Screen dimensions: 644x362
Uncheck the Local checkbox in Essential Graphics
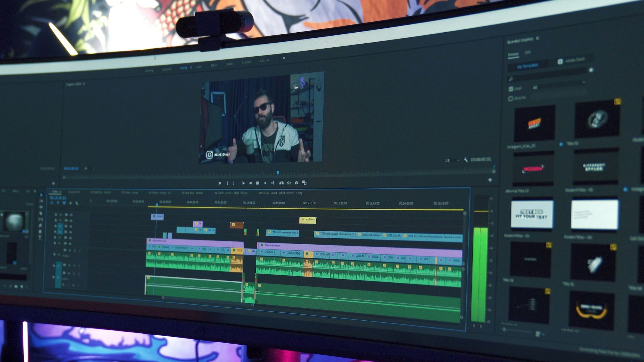coord(511,89)
